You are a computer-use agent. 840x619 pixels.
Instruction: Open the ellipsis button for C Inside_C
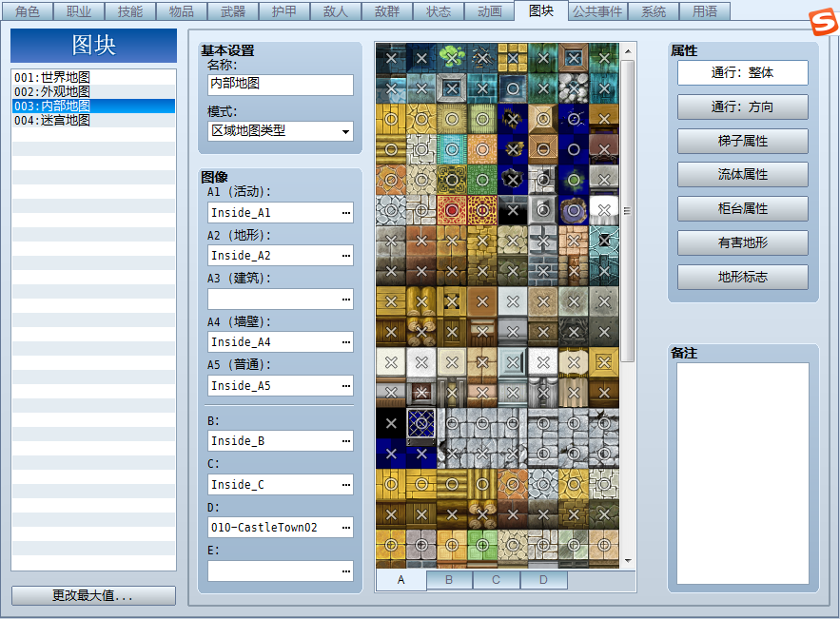(346, 485)
